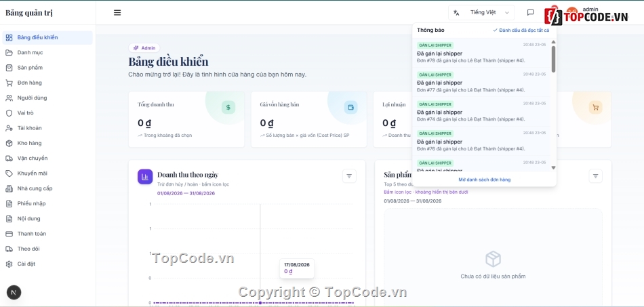Click the Tài khoản user icon
Image resolution: width=644 pixels, height=307 pixels.
[9, 128]
